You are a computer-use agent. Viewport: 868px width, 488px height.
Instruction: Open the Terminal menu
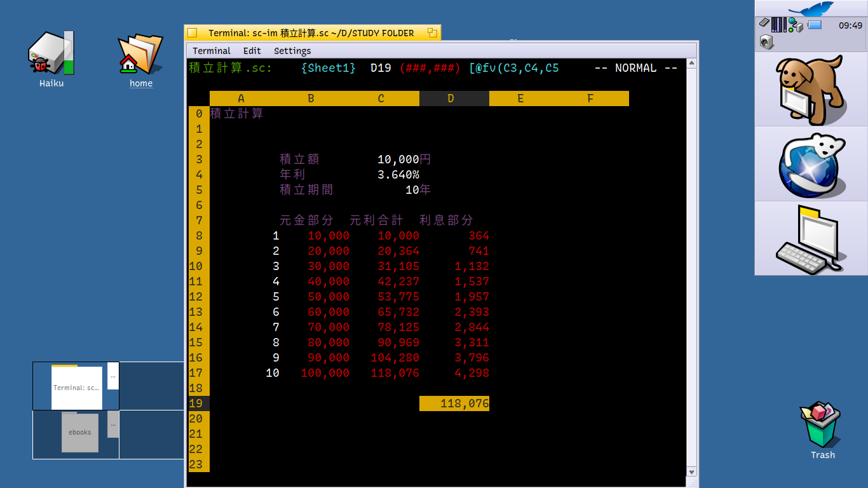211,51
